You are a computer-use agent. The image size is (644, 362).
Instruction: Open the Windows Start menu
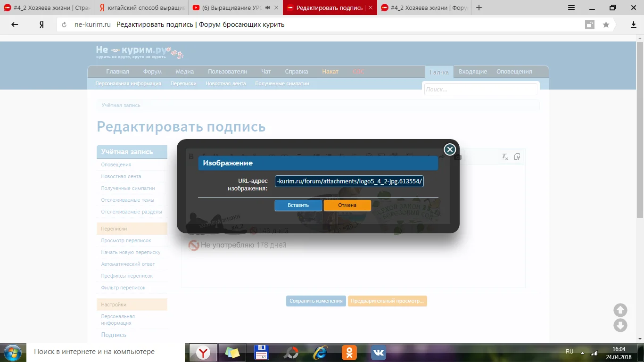(12, 352)
